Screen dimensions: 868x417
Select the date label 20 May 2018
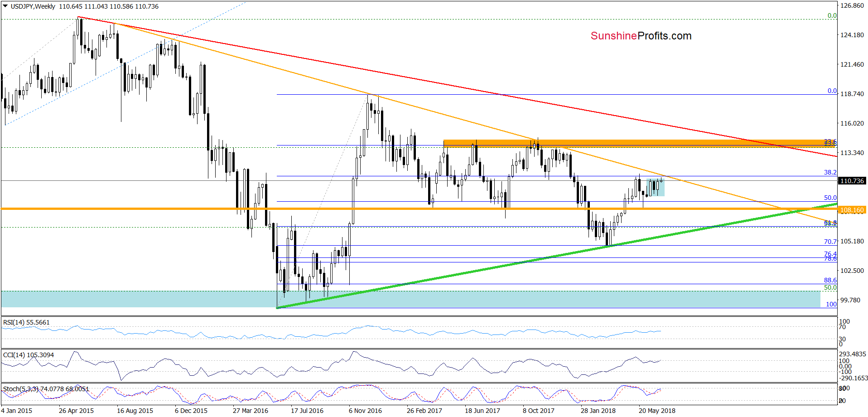click(x=657, y=411)
